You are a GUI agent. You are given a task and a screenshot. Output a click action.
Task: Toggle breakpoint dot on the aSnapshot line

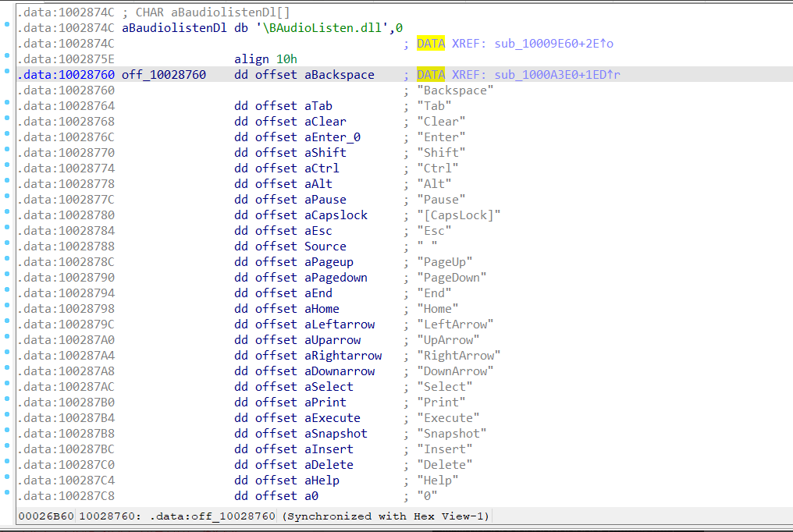pyautogui.click(x=7, y=431)
